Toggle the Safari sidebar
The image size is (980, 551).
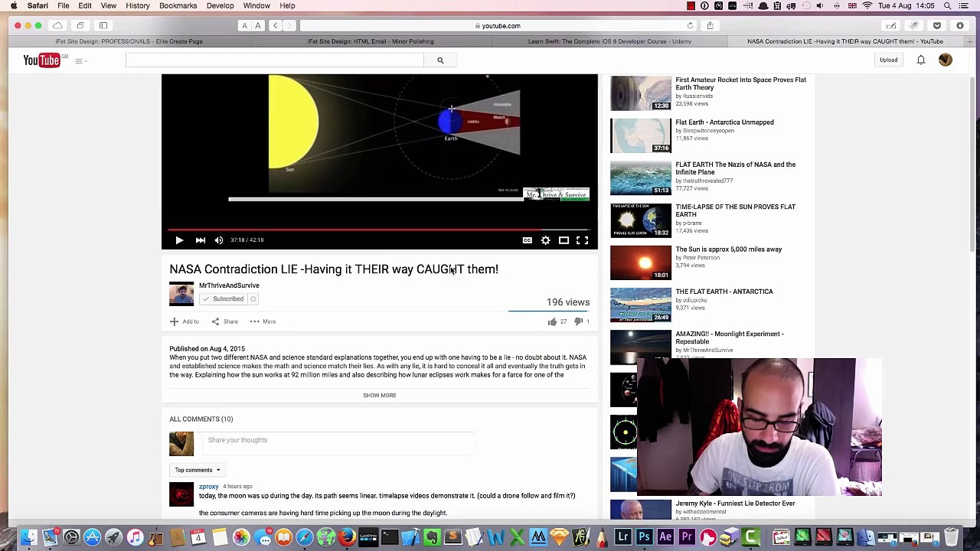pyautogui.click(x=103, y=26)
